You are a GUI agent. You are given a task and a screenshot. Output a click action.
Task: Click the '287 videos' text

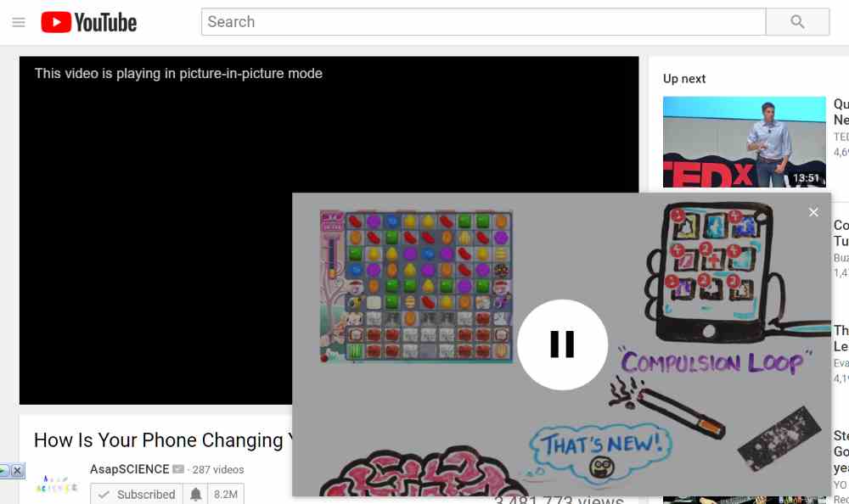pyautogui.click(x=218, y=470)
